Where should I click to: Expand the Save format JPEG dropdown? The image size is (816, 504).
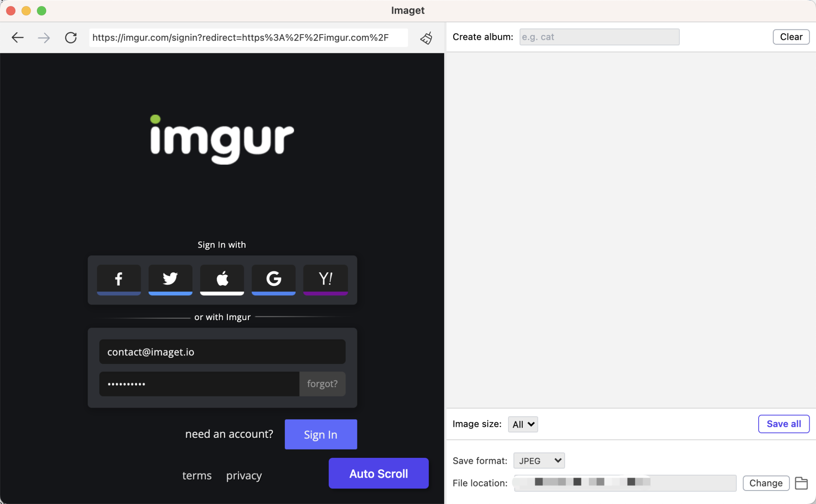click(x=539, y=461)
